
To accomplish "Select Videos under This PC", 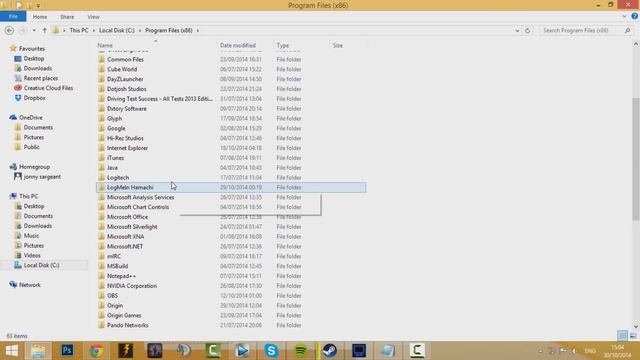I will click(32, 256).
